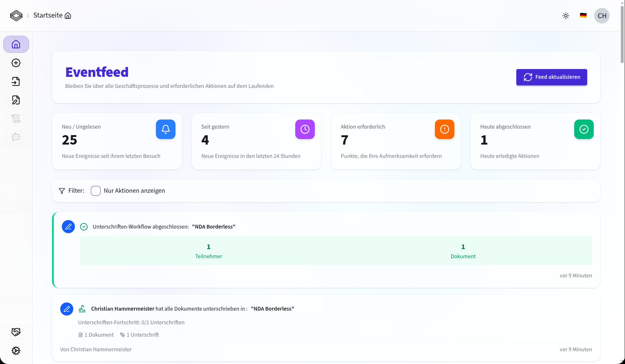The height and width of the screenshot is (364, 625).
Task: Select the Home icon in the sidebar
Action: point(16,44)
